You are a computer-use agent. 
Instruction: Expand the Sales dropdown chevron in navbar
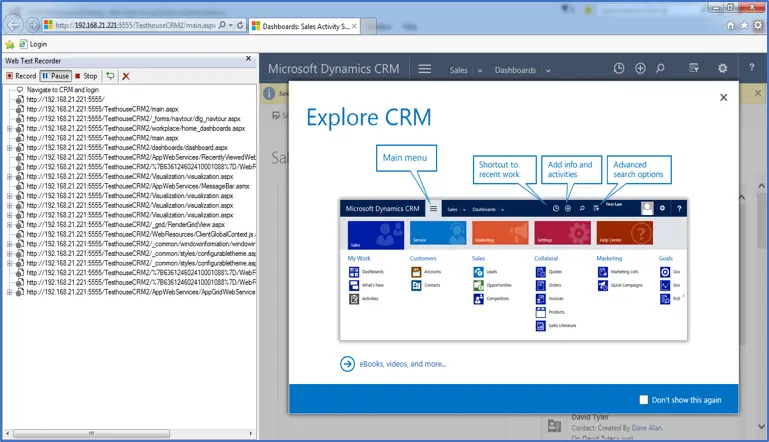pyautogui.click(x=478, y=71)
